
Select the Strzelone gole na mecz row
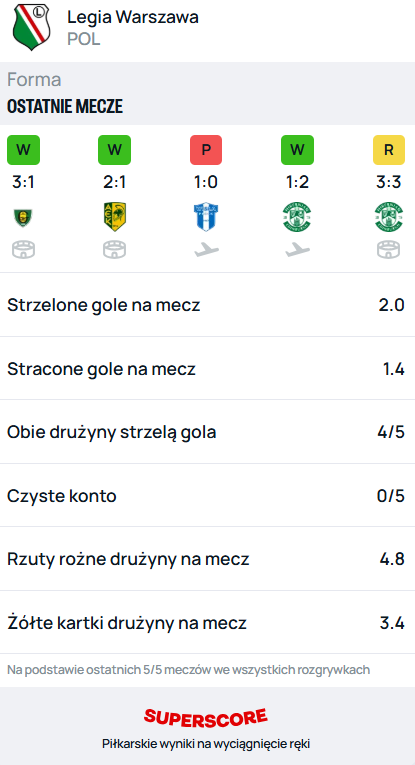[207, 305]
